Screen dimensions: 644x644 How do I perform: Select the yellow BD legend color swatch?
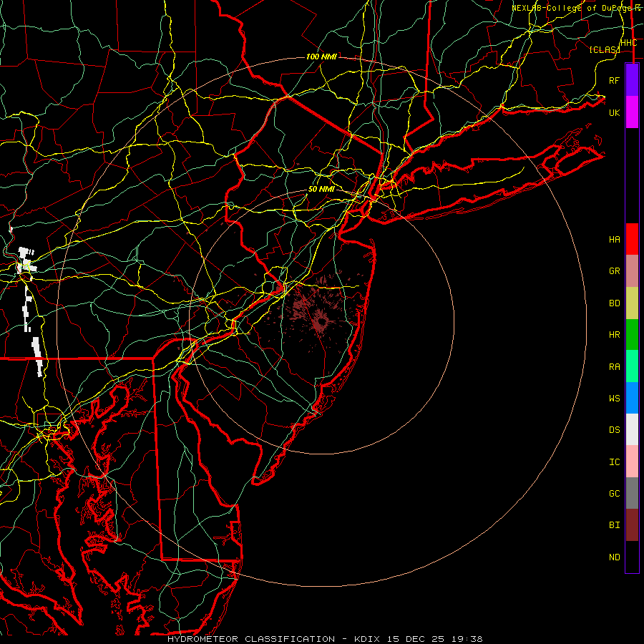632,303
